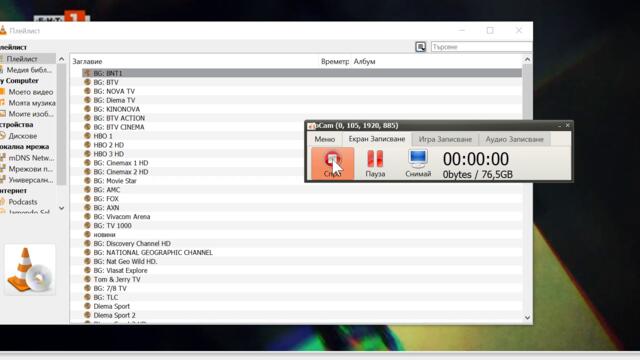The width and height of the screenshot is (640, 360).
Task: Select the BG: TLC row
Action: (302, 298)
